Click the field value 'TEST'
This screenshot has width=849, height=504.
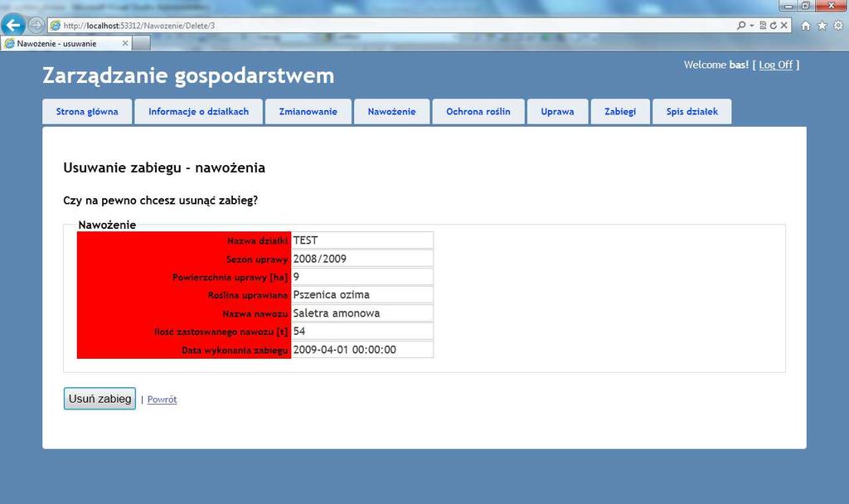point(305,240)
